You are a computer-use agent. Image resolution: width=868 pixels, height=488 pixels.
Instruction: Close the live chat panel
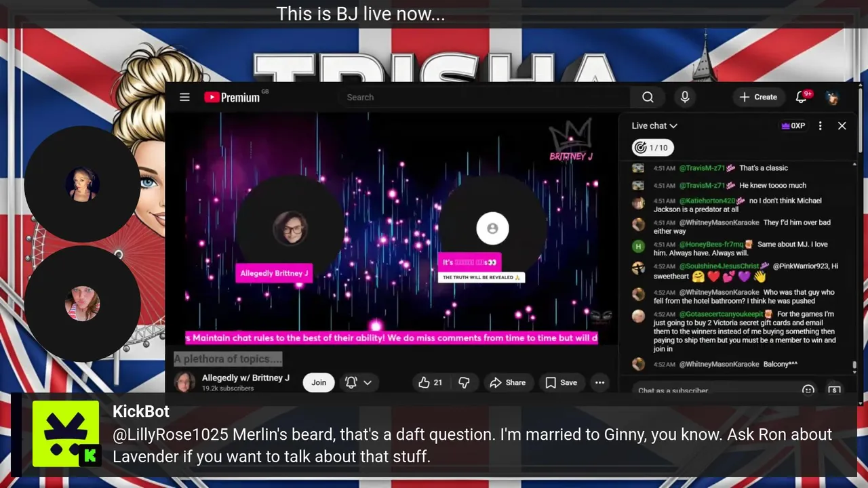coord(842,125)
